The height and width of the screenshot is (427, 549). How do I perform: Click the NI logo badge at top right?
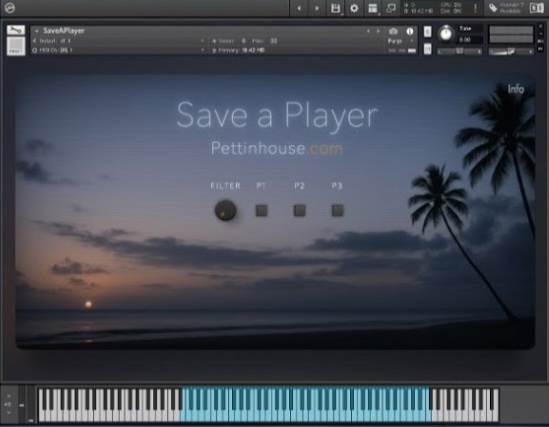point(536,8)
